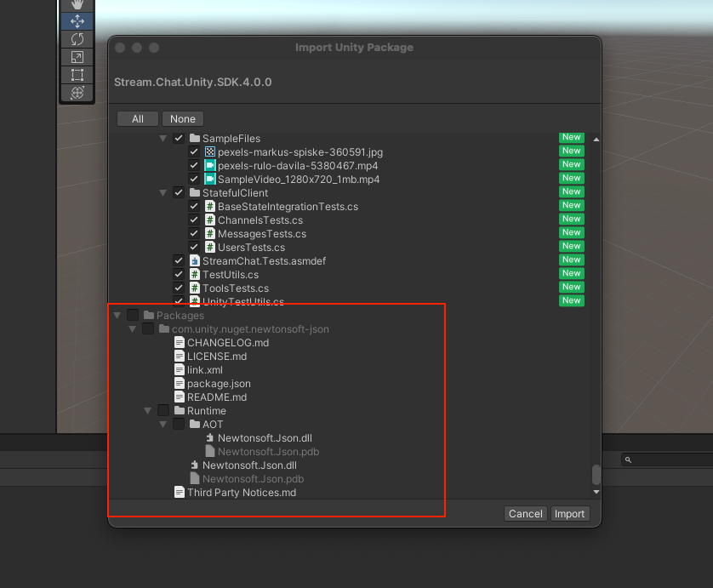
Task: Confirm with the Import button
Action: [x=570, y=513]
